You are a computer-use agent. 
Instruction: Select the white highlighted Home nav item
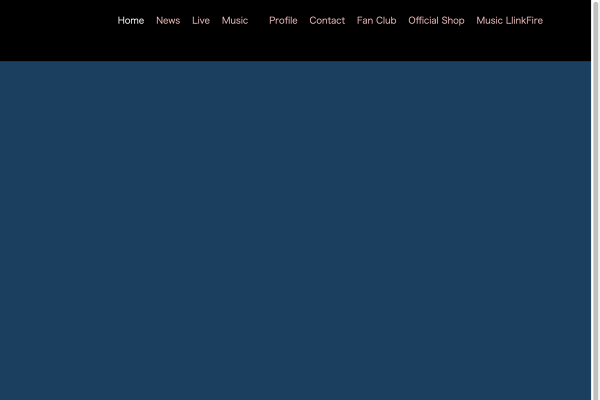(131, 20)
